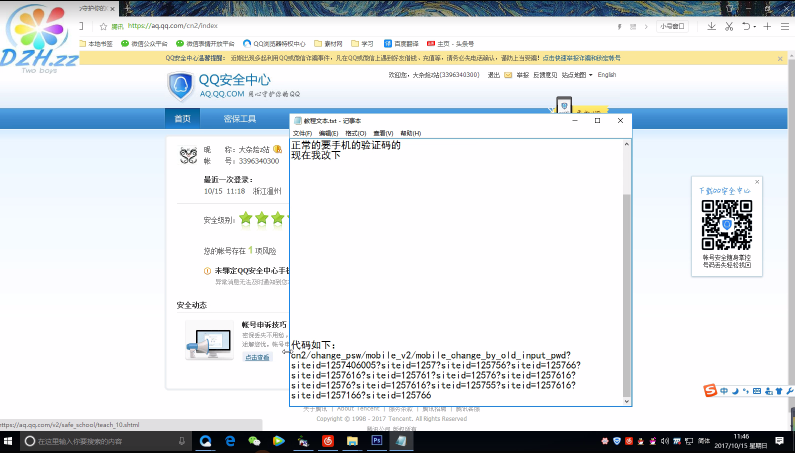This screenshot has width=795, height=453.
Task: Click Notepad scrollbar down arrow
Action: pyautogui.click(x=627, y=401)
